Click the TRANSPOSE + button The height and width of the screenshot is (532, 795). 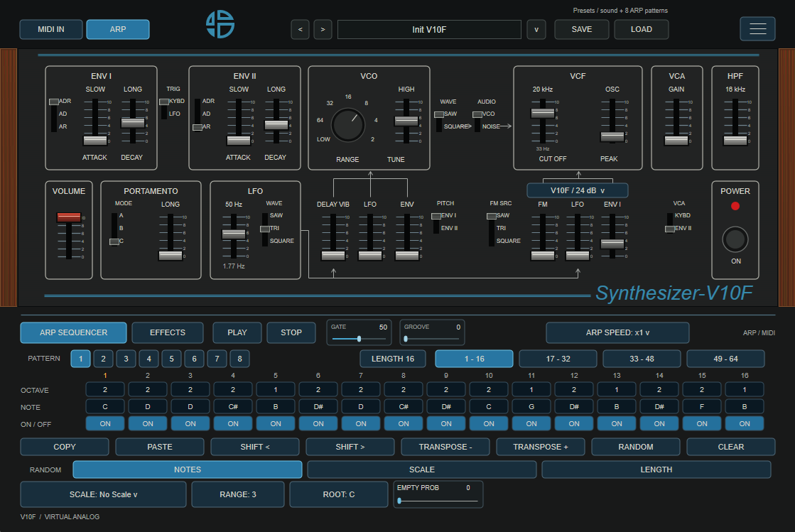[x=541, y=447]
